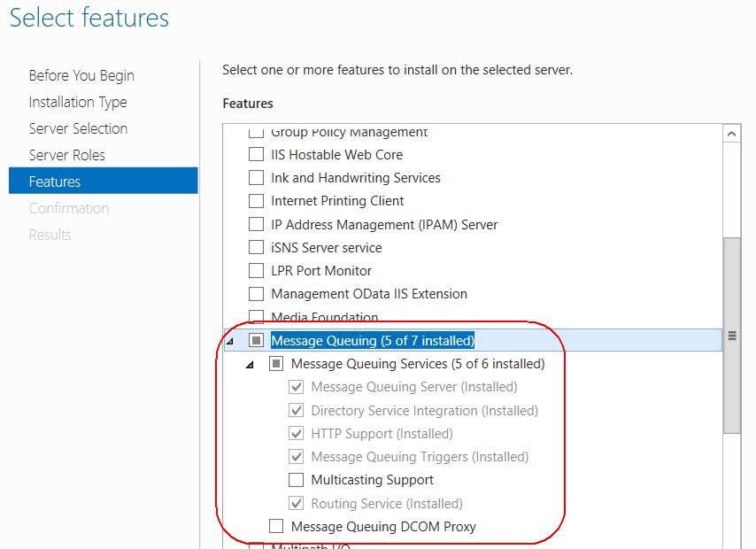Check the LPR Port Monitor checkbox
Screen dimensions: 756x549
[x=256, y=271]
